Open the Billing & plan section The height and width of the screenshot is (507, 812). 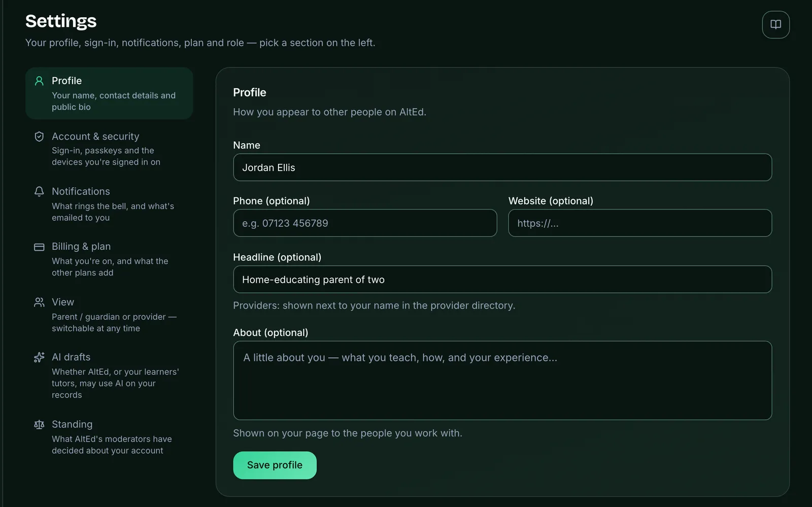(x=109, y=259)
